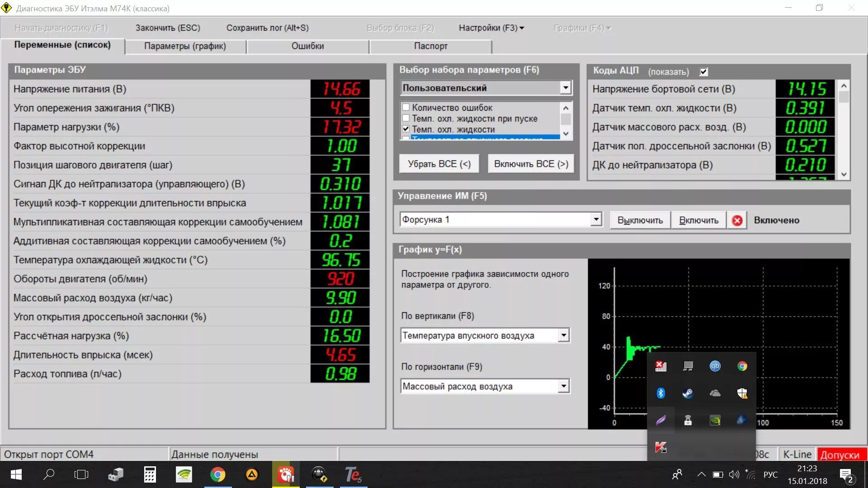
Task: Open the Форсунка 1 actuator dropdown
Action: coord(596,220)
